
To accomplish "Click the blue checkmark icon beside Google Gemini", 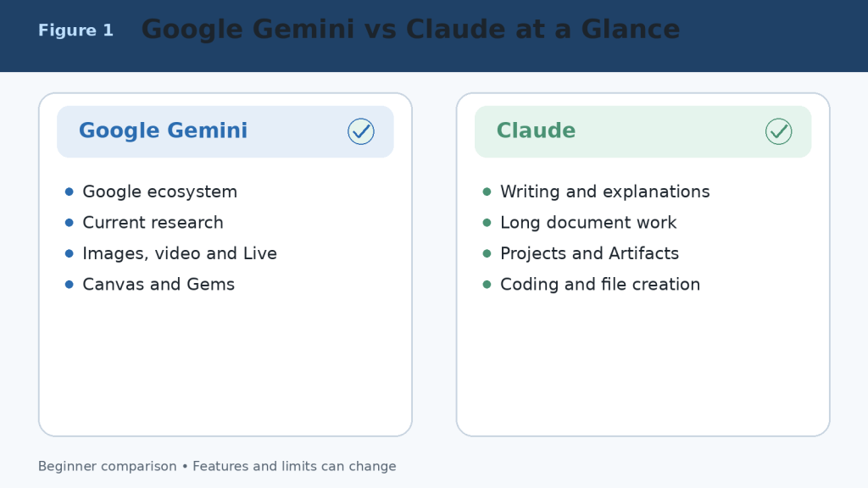I will (x=361, y=131).
